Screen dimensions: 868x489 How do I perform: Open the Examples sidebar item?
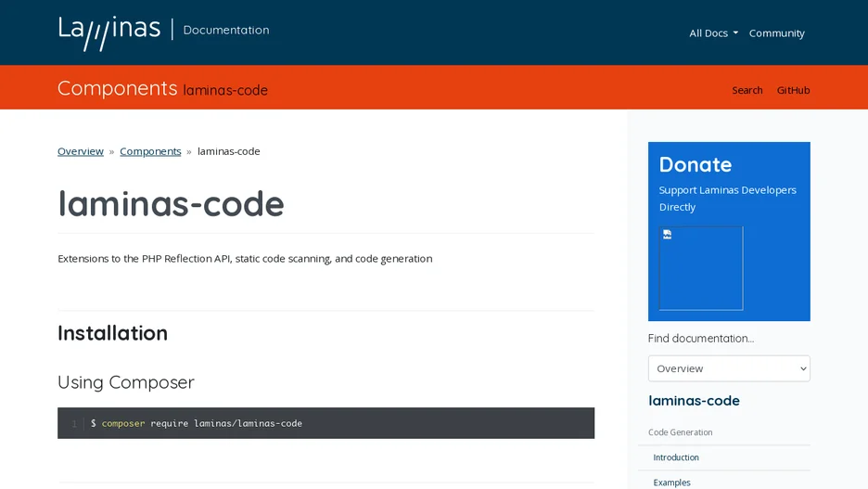coord(671,483)
